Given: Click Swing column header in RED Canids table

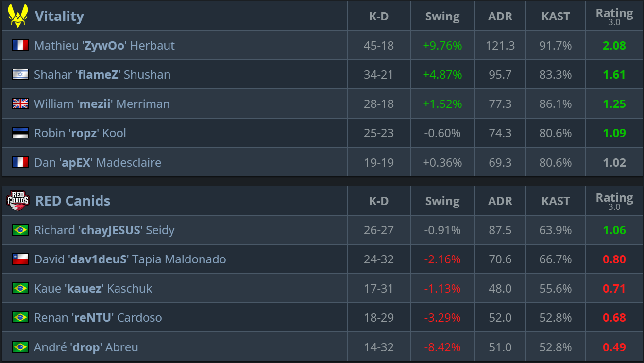Looking at the screenshot, I should pyautogui.click(x=442, y=201).
